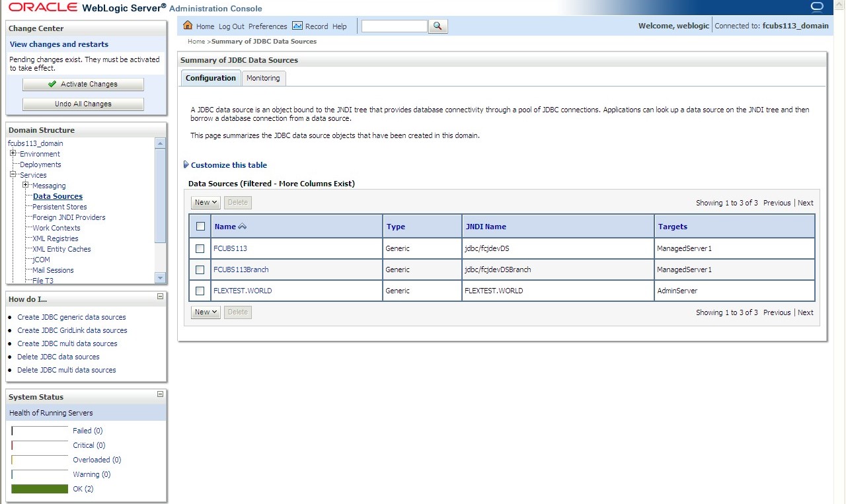Open the New dropdown above the table
This screenshot has height=504, width=846.
[205, 202]
